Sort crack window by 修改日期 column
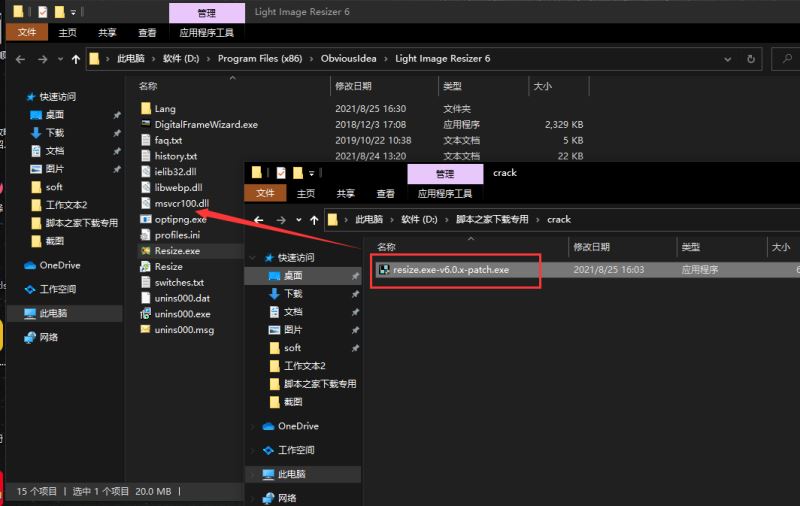The height and width of the screenshot is (506, 800). coord(591,247)
